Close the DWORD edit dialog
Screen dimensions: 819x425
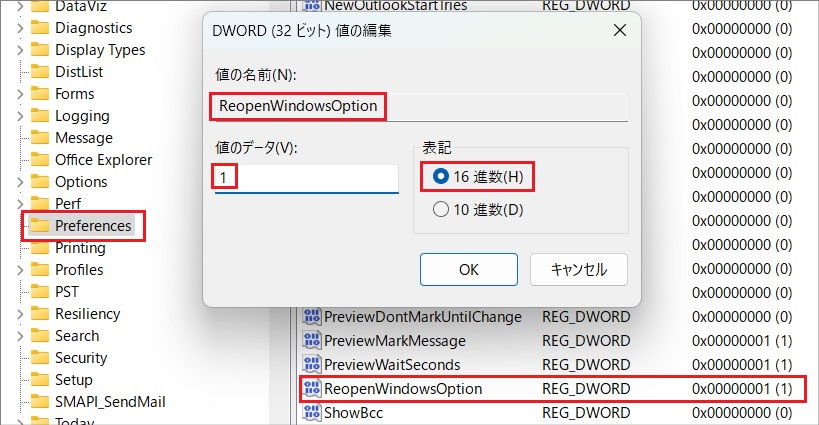[x=619, y=30]
